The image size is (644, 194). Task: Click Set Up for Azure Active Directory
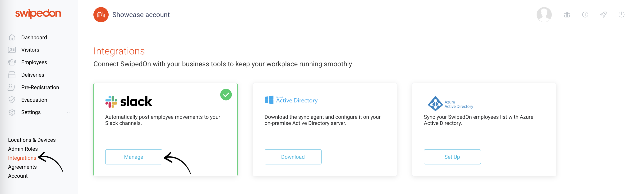(452, 157)
